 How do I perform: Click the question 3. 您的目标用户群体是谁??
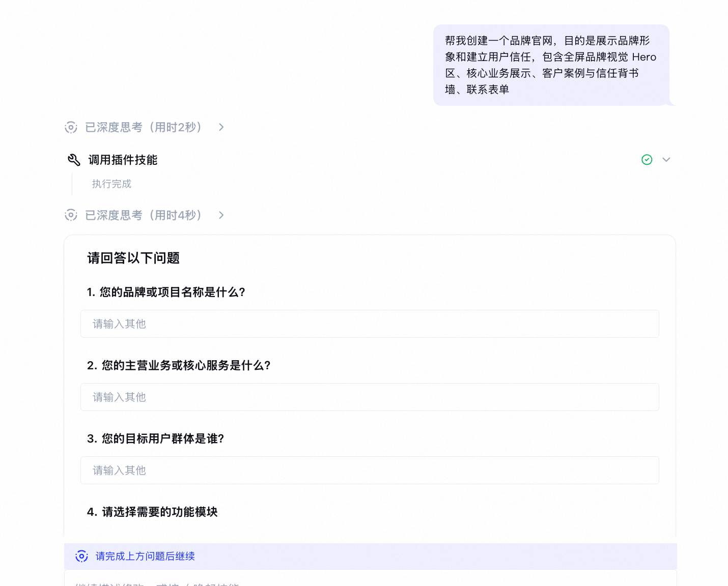coord(155,438)
